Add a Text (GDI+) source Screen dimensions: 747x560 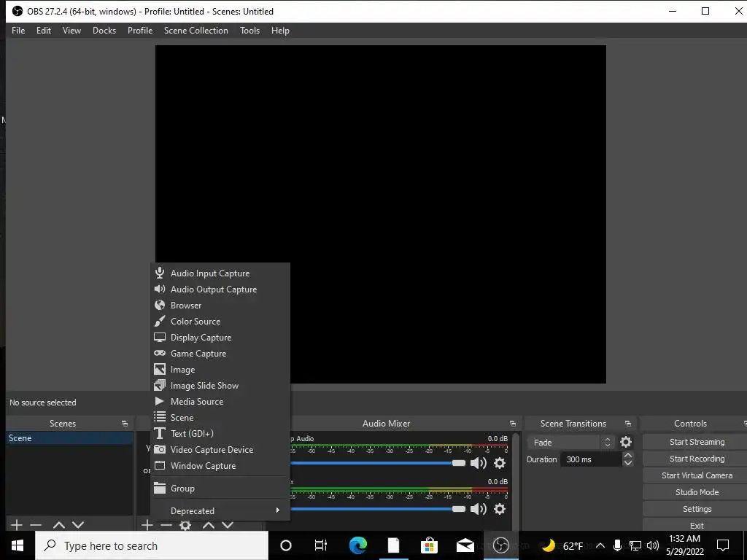tap(220, 434)
